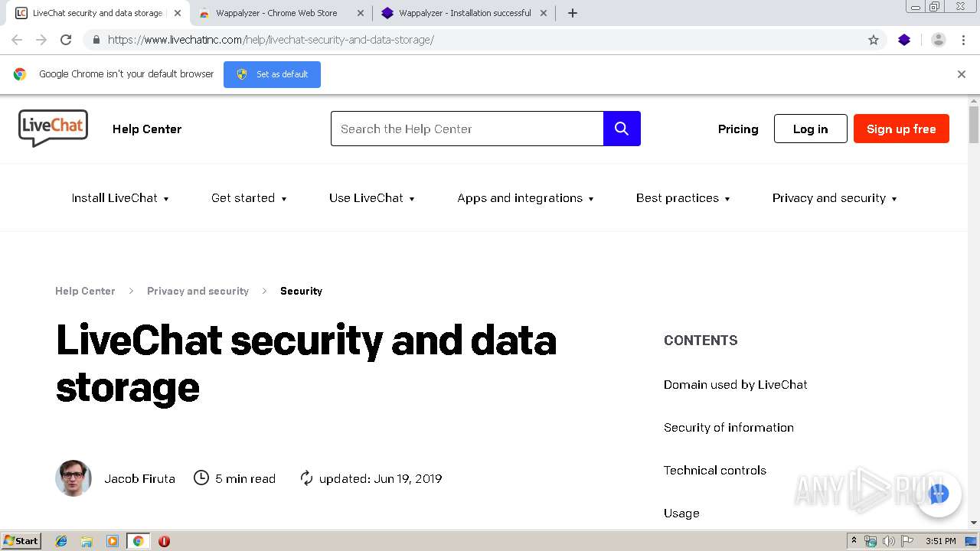The height and width of the screenshot is (551, 980).
Task: Show hidden system tray icons
Action: [x=854, y=541]
